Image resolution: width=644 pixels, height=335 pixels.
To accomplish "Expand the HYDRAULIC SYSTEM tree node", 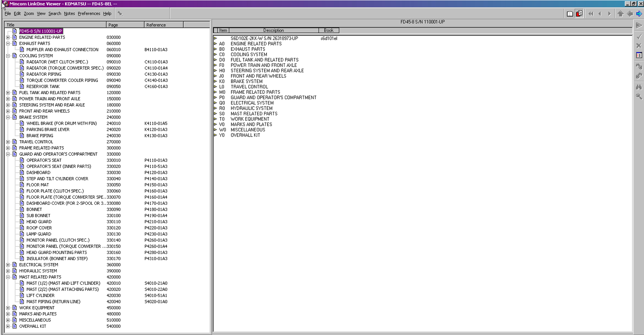I will click(x=8, y=271).
